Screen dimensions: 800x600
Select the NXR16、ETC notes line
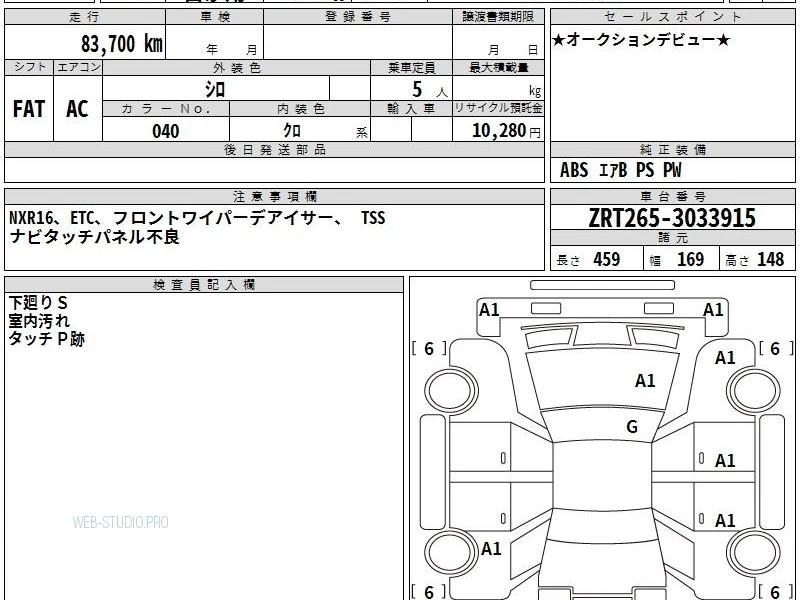coord(197,218)
